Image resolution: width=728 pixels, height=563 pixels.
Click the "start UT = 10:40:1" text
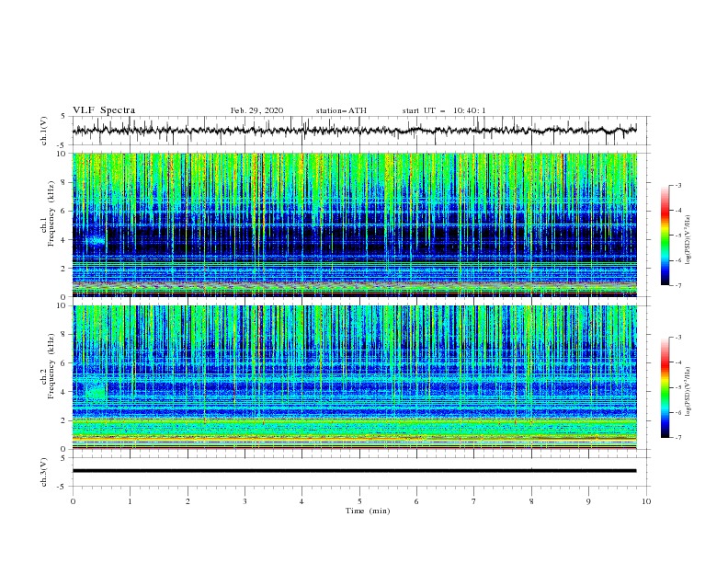point(444,110)
